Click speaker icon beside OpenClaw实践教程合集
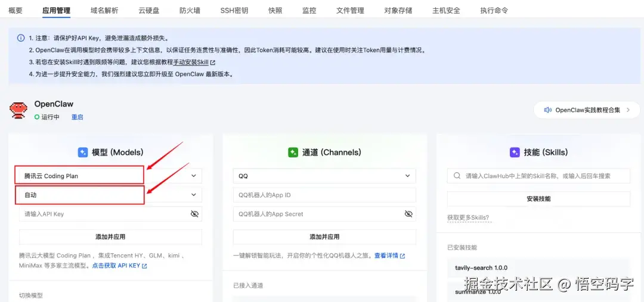 point(547,110)
